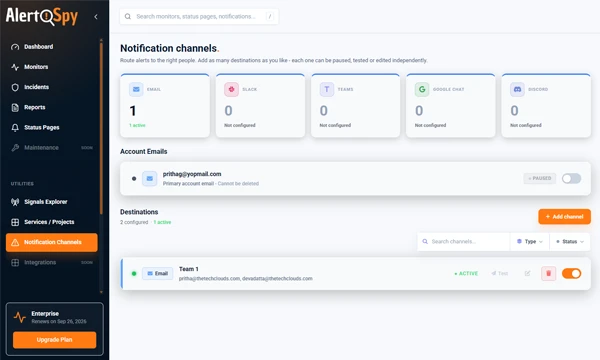Click the PAUSED status badge

(x=540, y=178)
